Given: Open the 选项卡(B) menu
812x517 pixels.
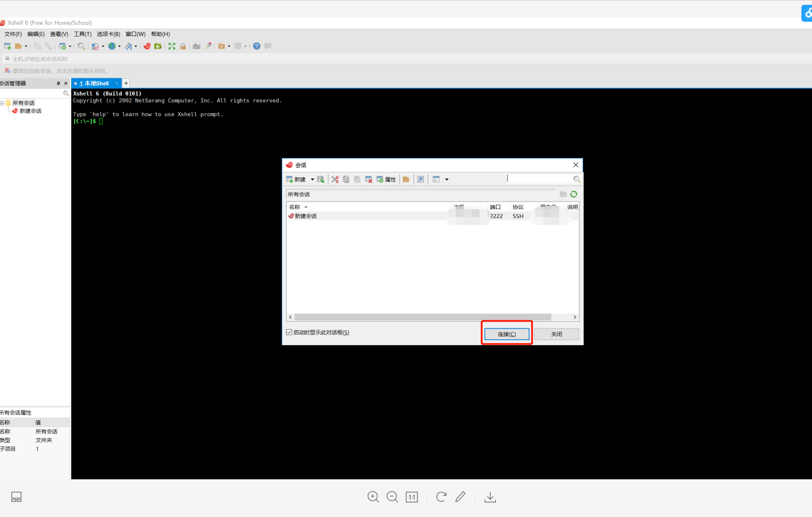Looking at the screenshot, I should pyautogui.click(x=108, y=34).
